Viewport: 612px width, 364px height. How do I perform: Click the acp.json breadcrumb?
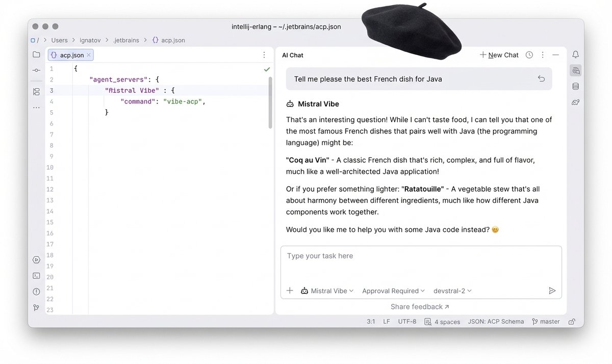pyautogui.click(x=168, y=40)
